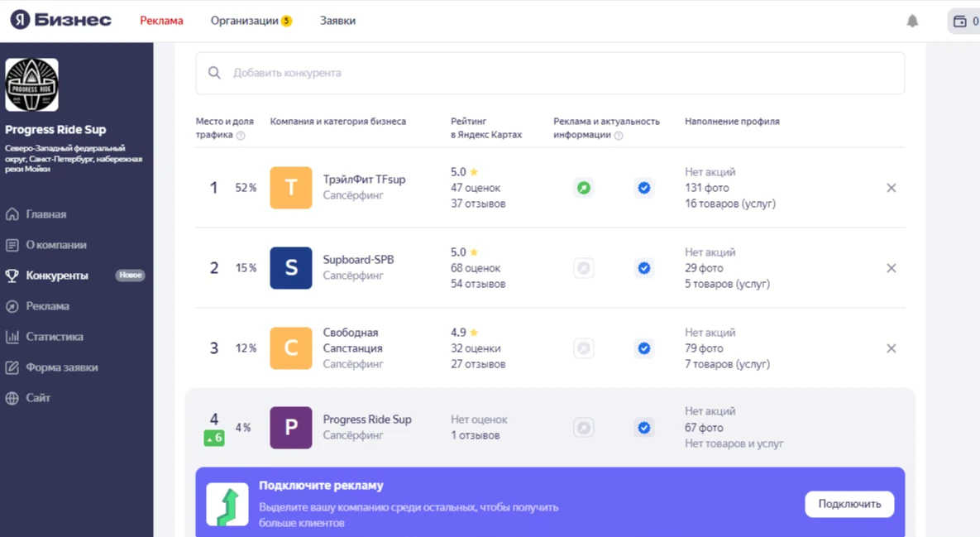The width and height of the screenshot is (980, 537).
Task: Click verified checkmark for ТрэйлФит TFsup
Action: click(x=644, y=188)
